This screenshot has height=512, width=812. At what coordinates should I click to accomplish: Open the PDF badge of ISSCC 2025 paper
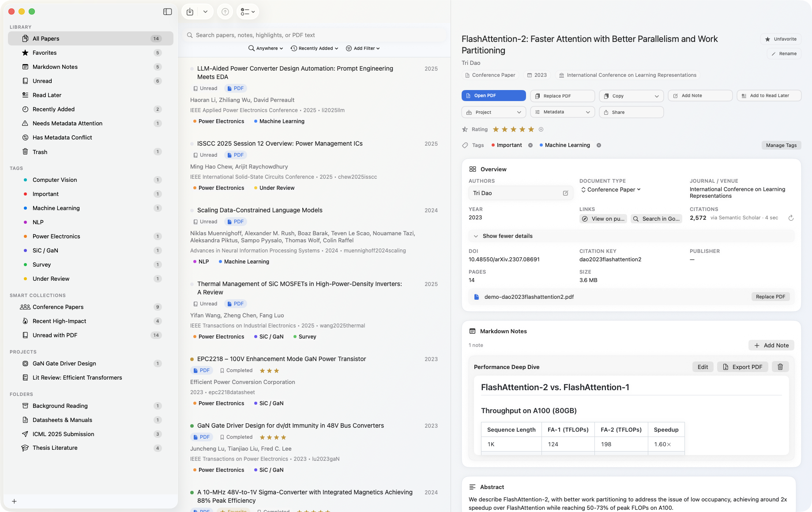pos(235,155)
